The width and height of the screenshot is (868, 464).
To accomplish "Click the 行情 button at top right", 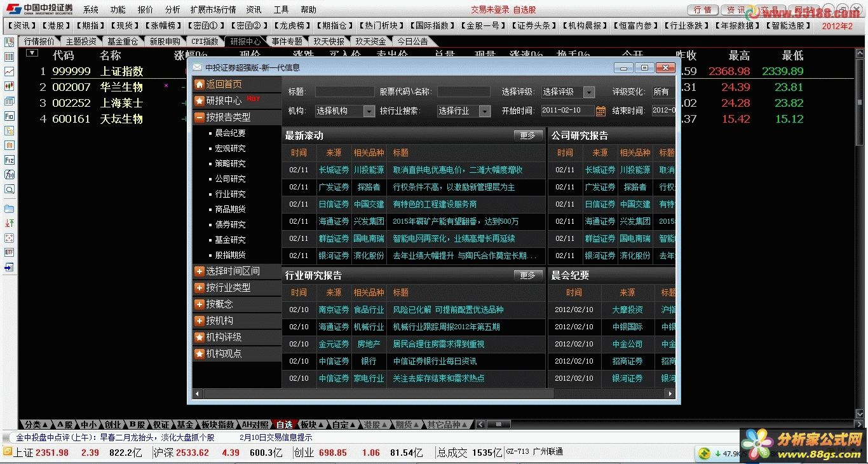I will tap(703, 10).
